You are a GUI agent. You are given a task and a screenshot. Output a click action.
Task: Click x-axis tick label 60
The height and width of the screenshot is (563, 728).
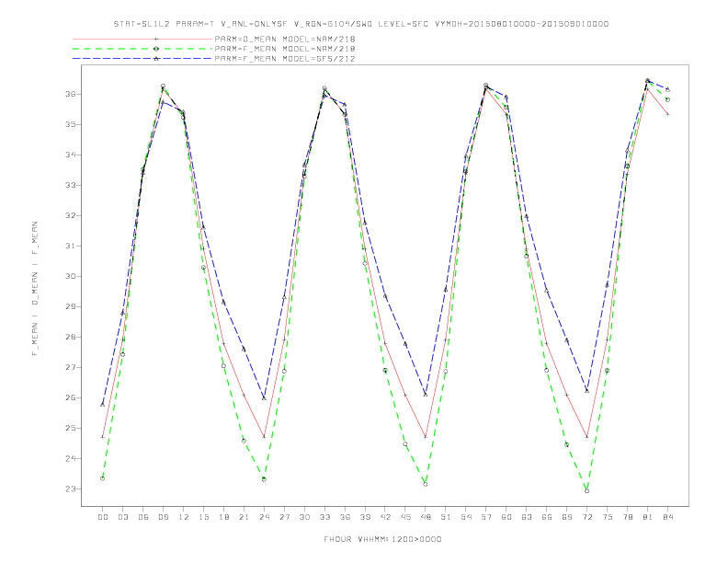[506, 517]
